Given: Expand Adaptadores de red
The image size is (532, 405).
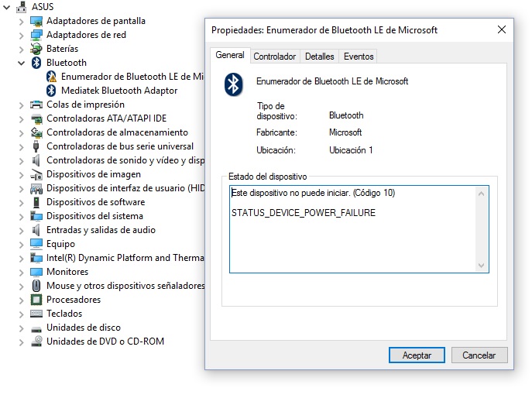Looking at the screenshot, I should click(x=21, y=36).
